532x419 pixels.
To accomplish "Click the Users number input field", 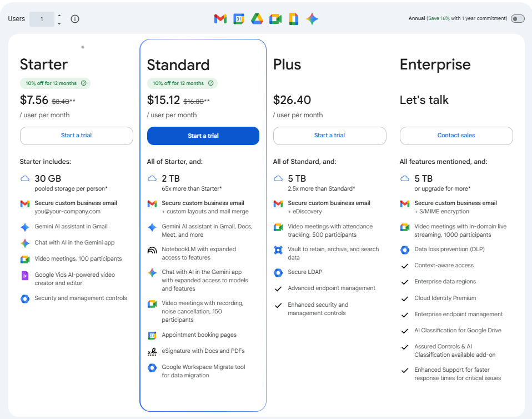I will (x=42, y=19).
